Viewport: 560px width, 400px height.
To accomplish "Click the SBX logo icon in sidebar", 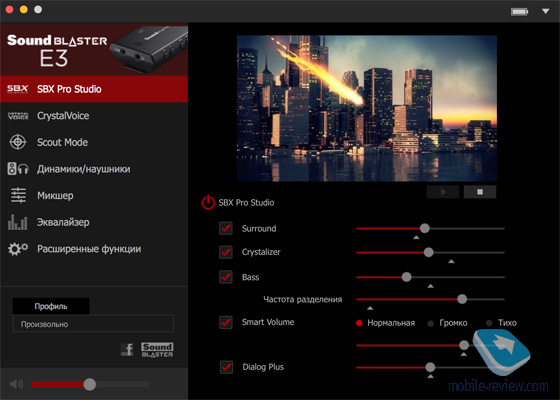I will pyautogui.click(x=18, y=89).
